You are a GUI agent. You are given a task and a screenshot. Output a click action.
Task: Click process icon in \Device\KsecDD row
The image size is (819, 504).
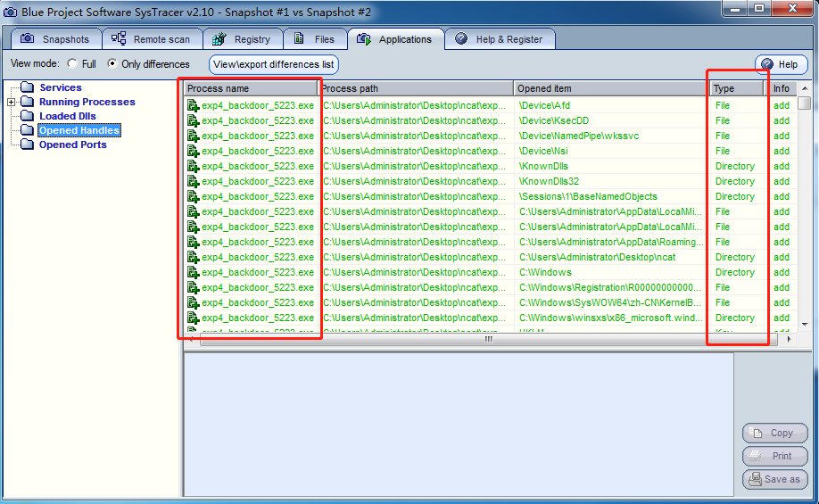click(x=194, y=120)
